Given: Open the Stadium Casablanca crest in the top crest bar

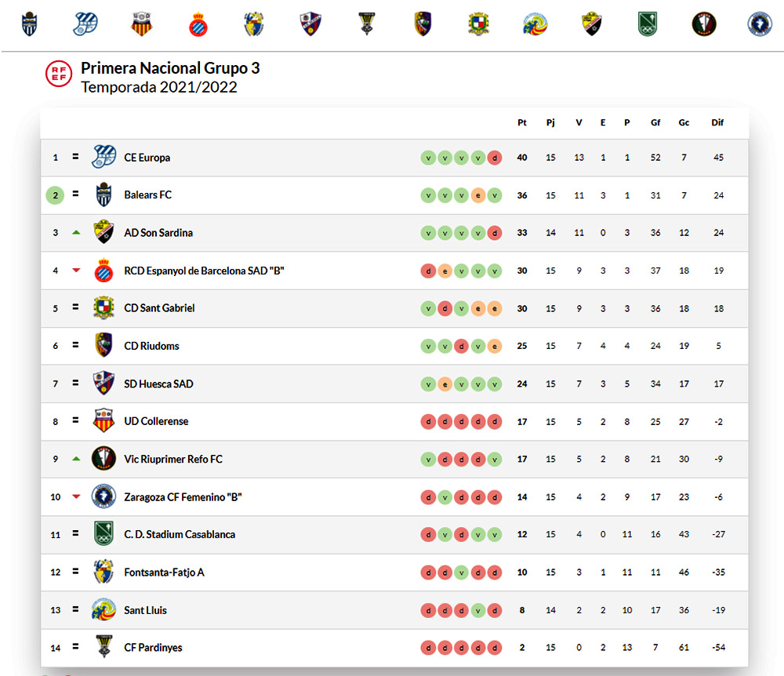Looking at the screenshot, I should 647,24.
